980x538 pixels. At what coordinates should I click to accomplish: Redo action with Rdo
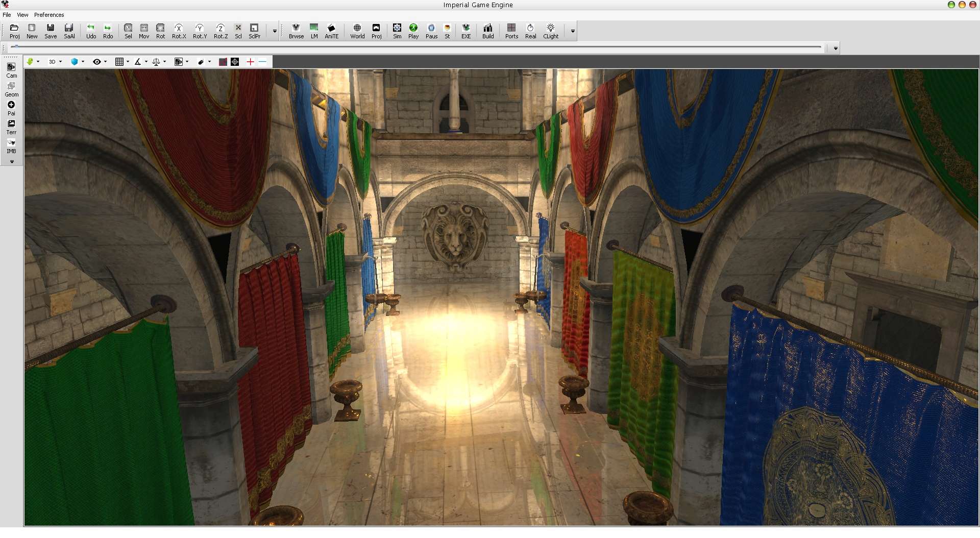pos(108,31)
